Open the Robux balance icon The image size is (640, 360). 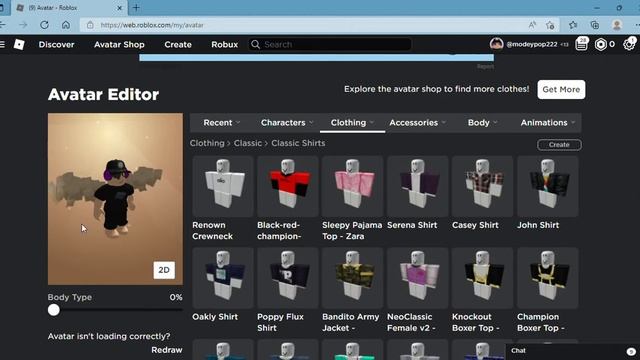point(600,44)
